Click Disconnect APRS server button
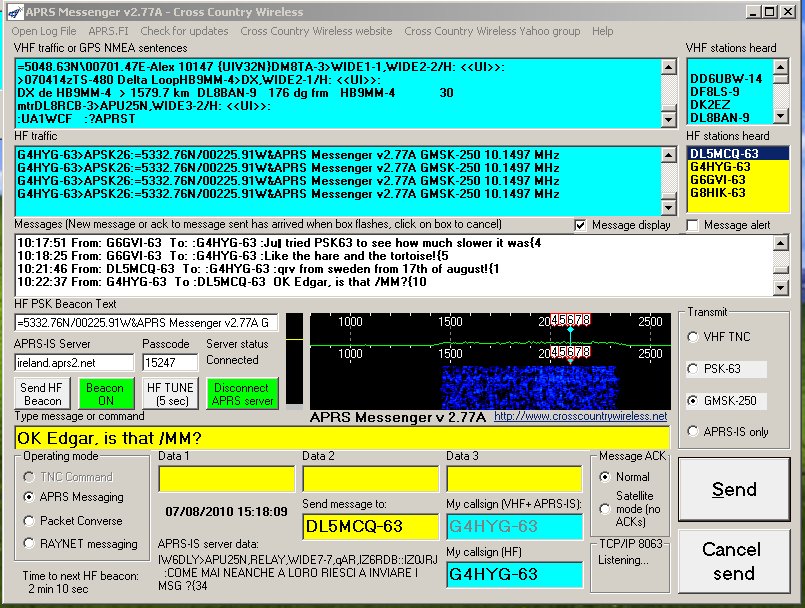This screenshot has height=608, width=805. [242, 394]
